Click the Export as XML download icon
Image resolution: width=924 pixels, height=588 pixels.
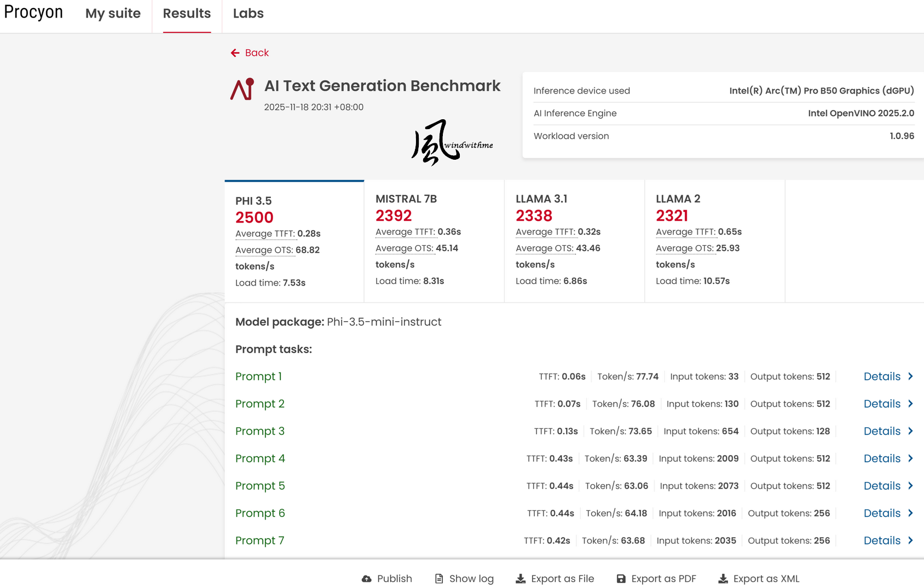point(723,579)
